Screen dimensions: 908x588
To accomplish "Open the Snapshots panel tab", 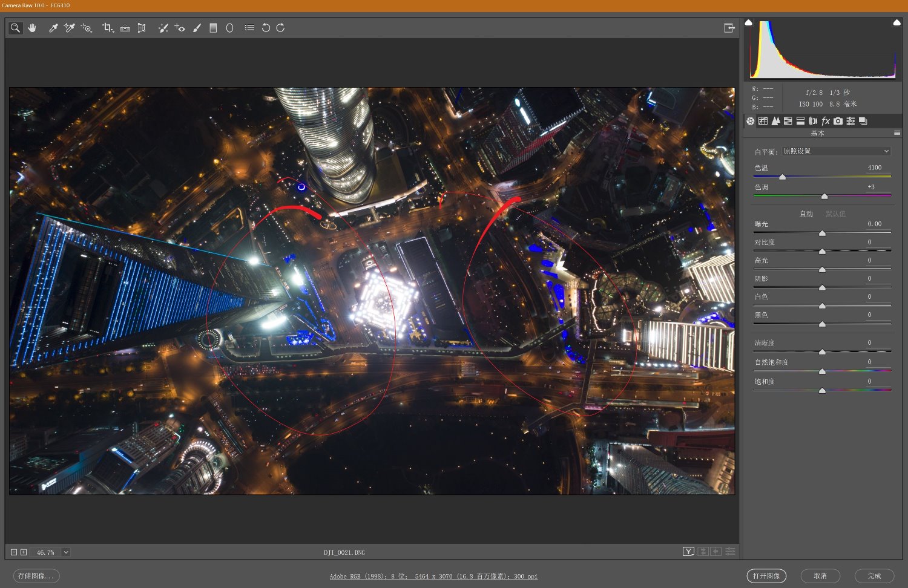I will pyautogui.click(x=863, y=121).
